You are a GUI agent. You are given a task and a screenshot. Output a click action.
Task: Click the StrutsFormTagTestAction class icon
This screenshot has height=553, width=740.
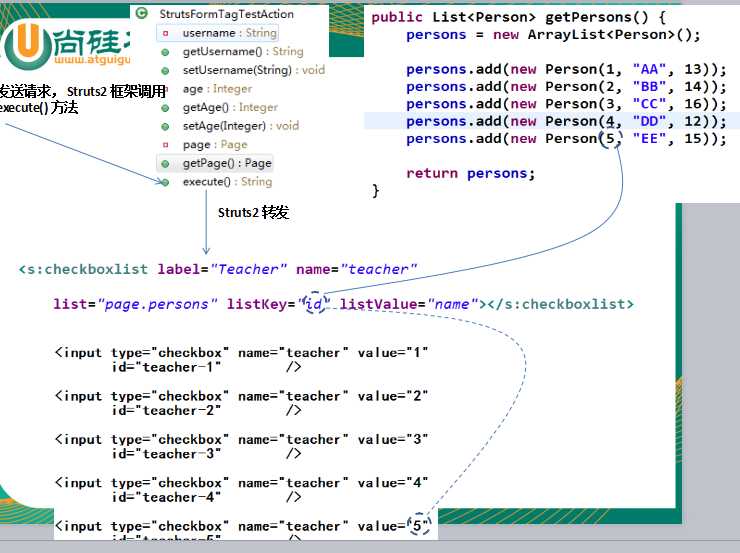[141, 13]
